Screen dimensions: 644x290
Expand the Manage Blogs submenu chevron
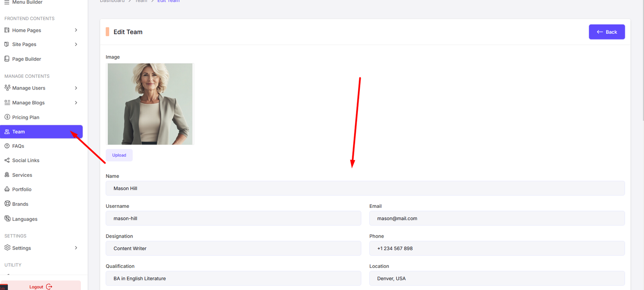point(76,103)
